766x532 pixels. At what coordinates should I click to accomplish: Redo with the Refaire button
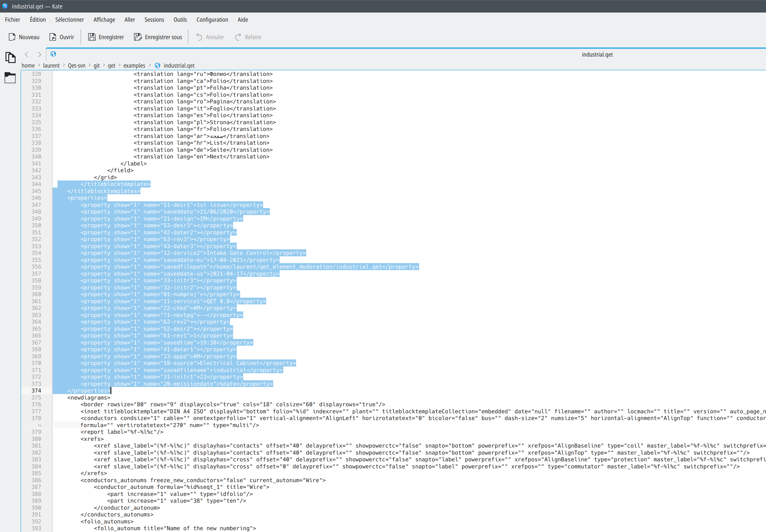coord(248,37)
